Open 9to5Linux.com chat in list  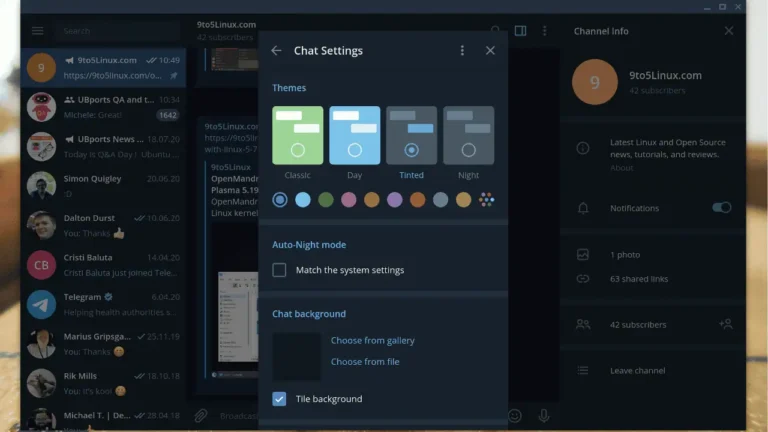click(103, 68)
